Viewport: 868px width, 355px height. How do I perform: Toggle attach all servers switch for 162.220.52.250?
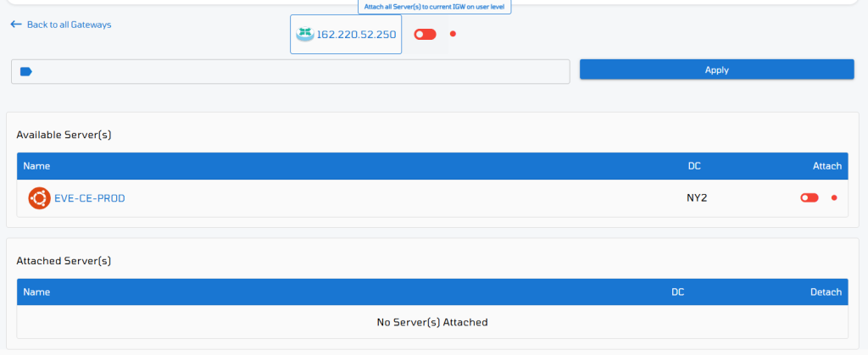pos(426,34)
